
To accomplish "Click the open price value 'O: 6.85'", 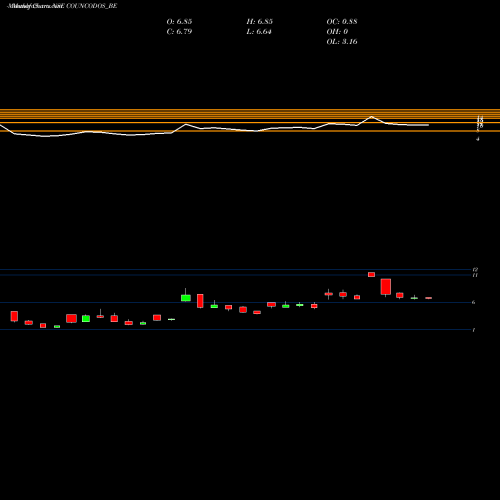I will pyautogui.click(x=179, y=22).
